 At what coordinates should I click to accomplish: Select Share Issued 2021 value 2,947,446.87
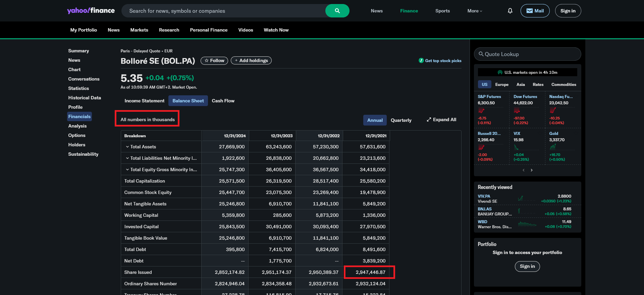point(371,272)
